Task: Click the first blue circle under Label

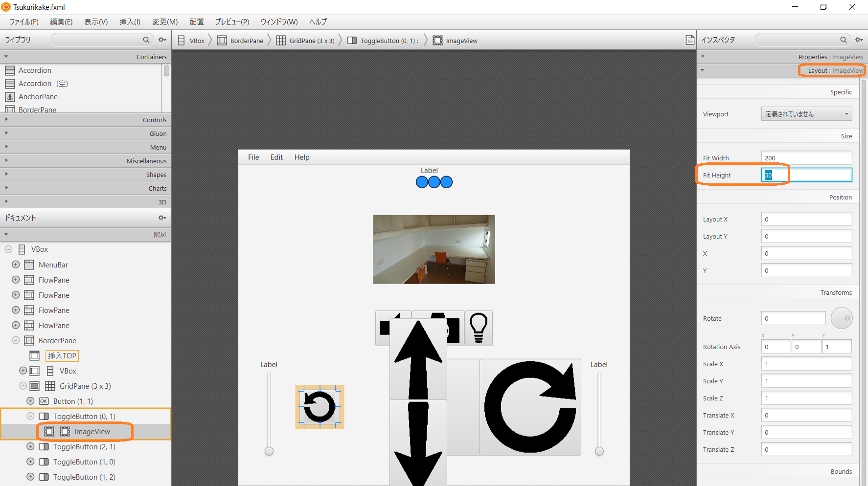Action: (x=422, y=182)
